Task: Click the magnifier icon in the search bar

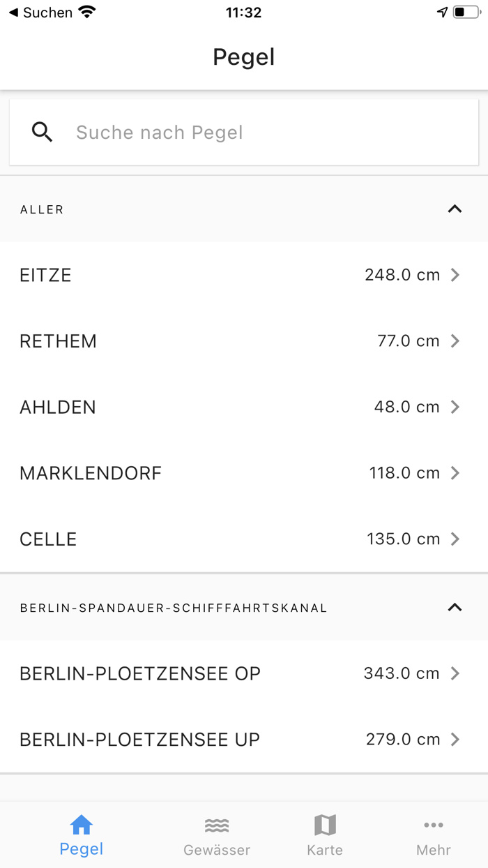Action: pyautogui.click(x=42, y=132)
